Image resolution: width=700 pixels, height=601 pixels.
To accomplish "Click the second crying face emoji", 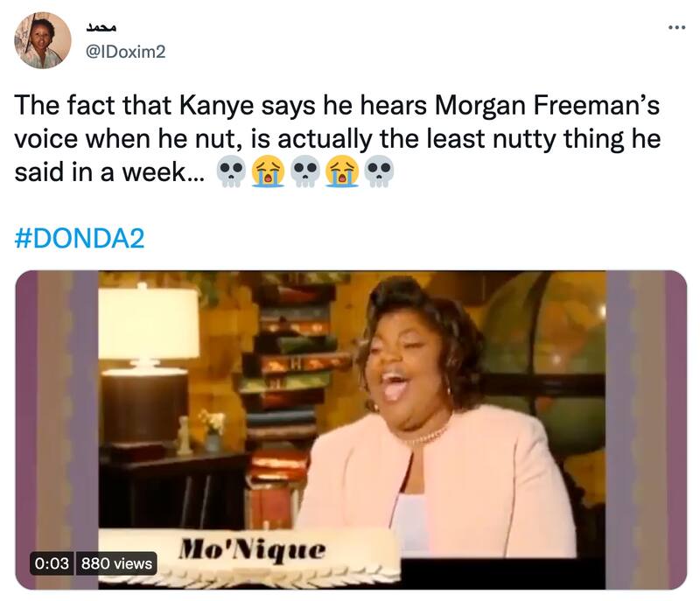I will point(340,171).
